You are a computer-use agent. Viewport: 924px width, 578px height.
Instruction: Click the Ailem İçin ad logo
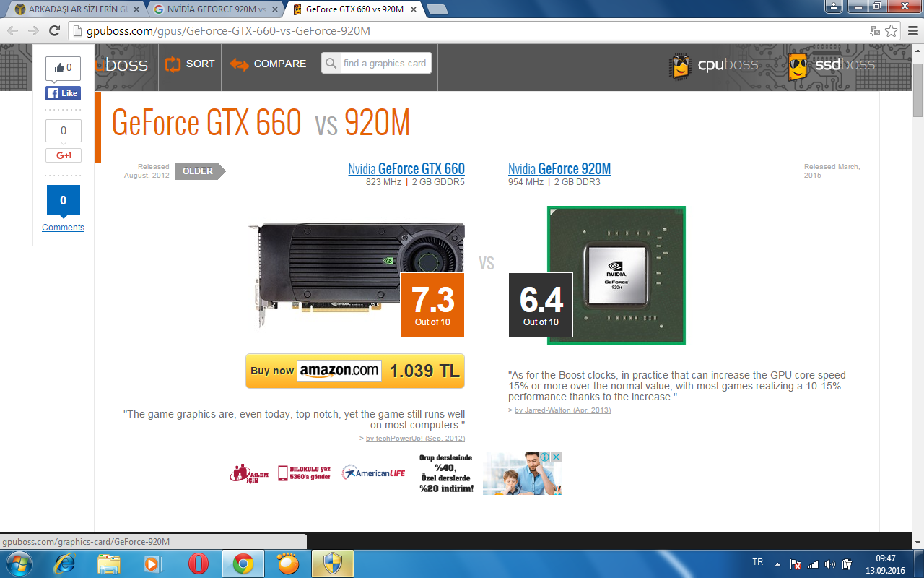249,474
